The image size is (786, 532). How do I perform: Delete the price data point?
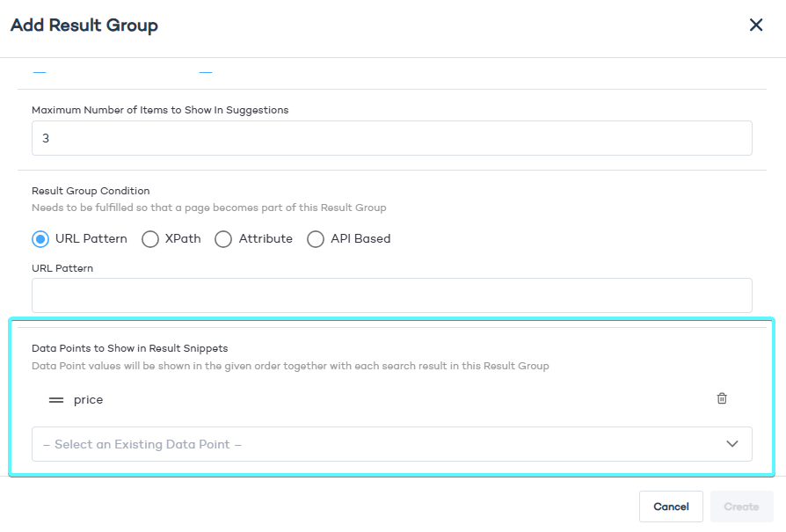click(722, 398)
